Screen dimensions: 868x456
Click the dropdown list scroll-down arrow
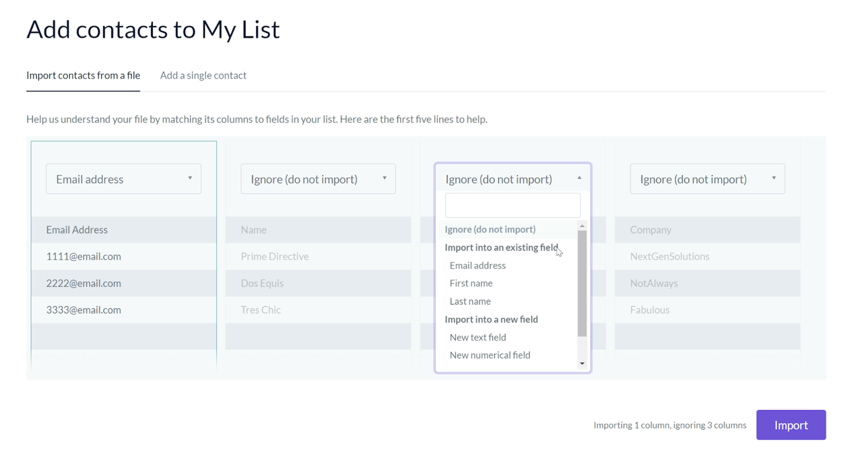pyautogui.click(x=582, y=363)
